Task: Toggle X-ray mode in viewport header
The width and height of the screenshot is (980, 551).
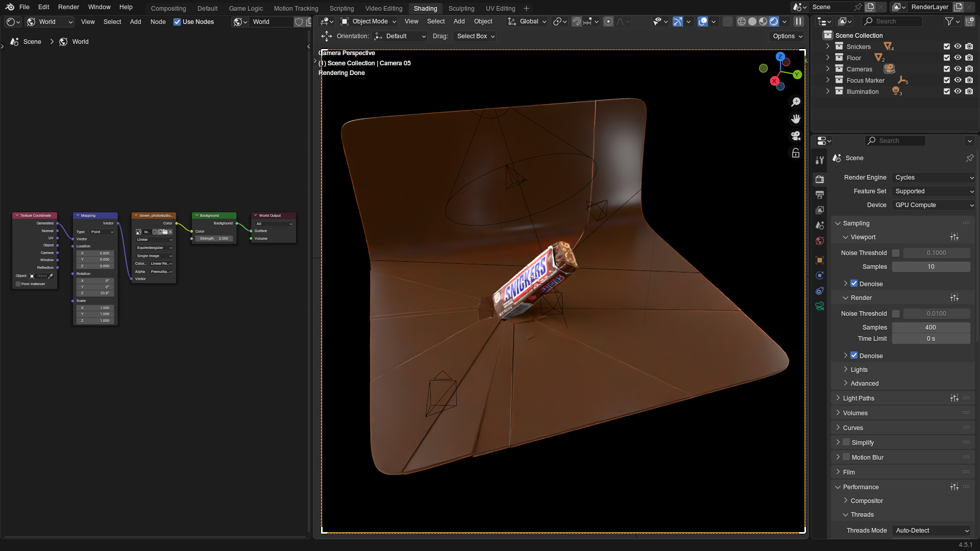Action: click(727, 21)
